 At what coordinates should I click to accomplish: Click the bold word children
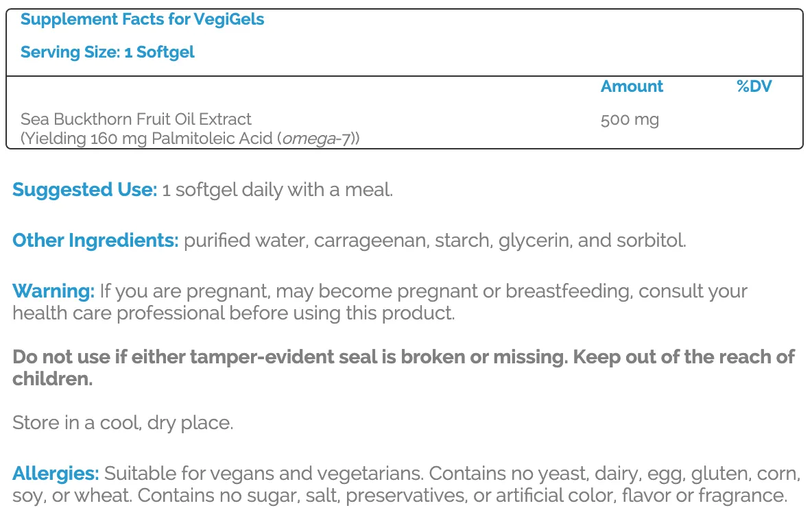[x=52, y=379]
